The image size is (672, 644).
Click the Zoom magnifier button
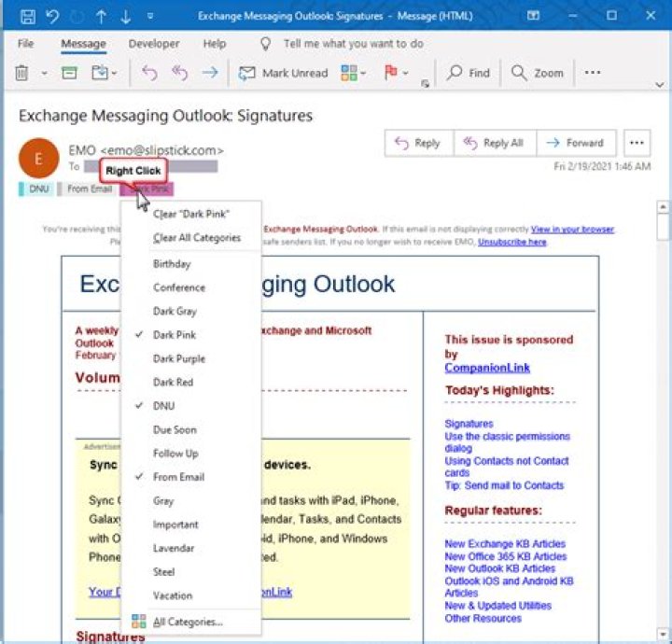(538, 73)
